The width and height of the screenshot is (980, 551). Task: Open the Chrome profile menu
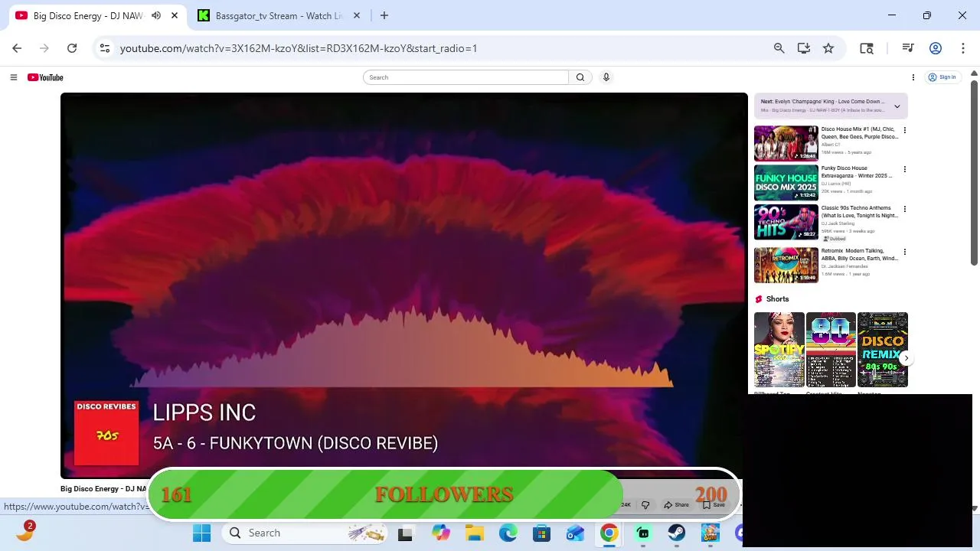(935, 48)
